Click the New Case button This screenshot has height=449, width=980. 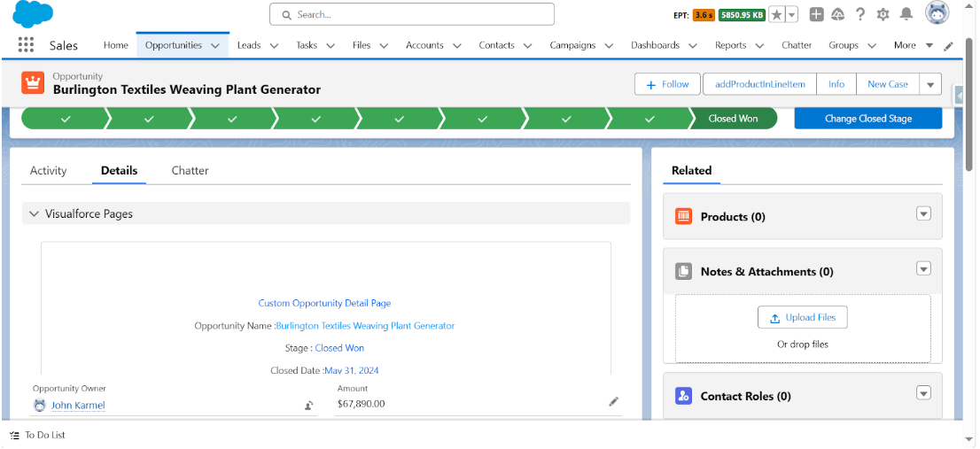click(x=888, y=83)
